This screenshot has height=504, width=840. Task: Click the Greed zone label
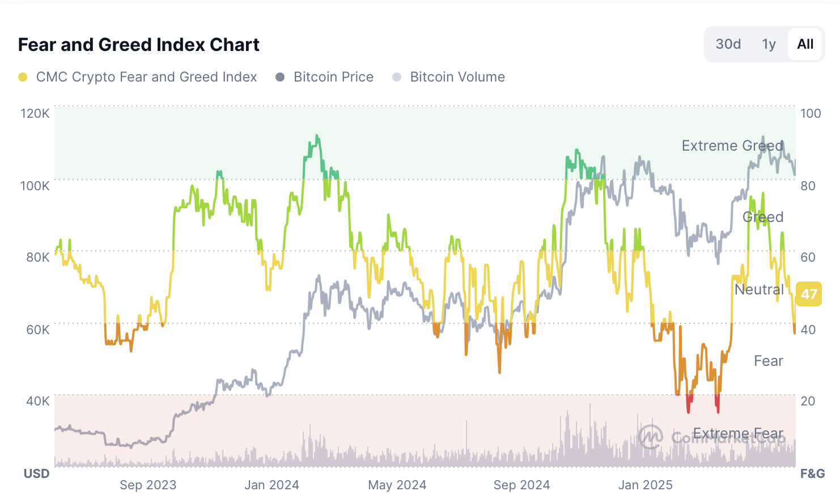[763, 217]
